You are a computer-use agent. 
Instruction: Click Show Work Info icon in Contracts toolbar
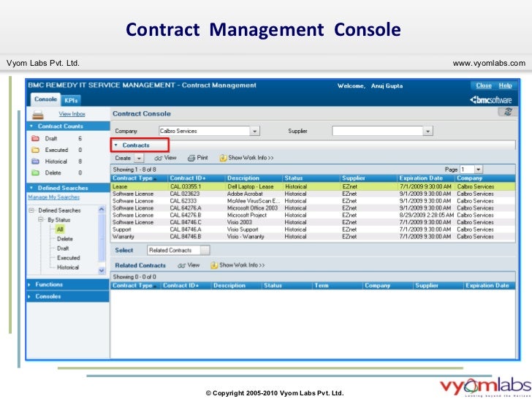(223, 158)
